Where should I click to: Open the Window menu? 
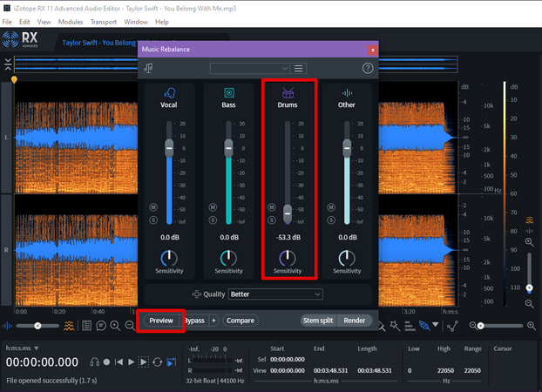click(x=136, y=22)
